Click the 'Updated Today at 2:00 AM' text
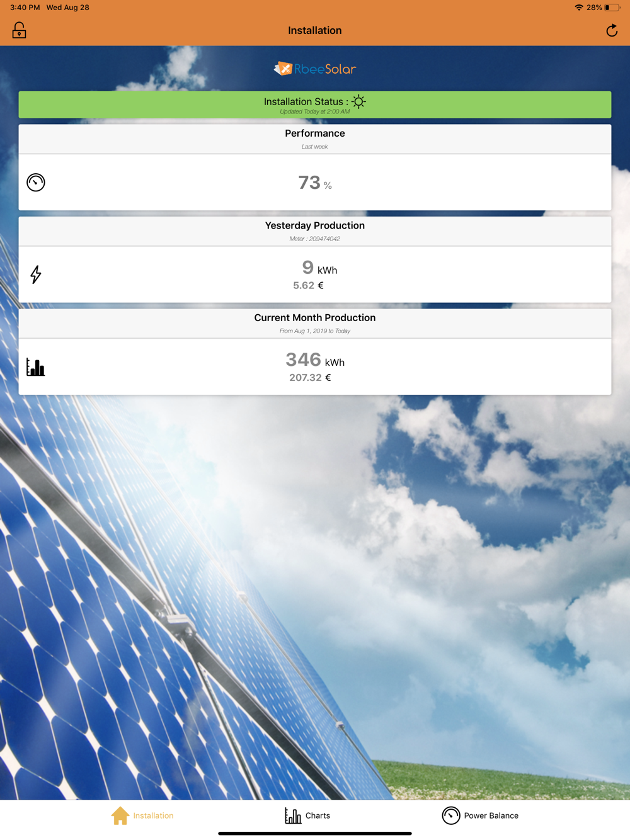 pos(314,112)
